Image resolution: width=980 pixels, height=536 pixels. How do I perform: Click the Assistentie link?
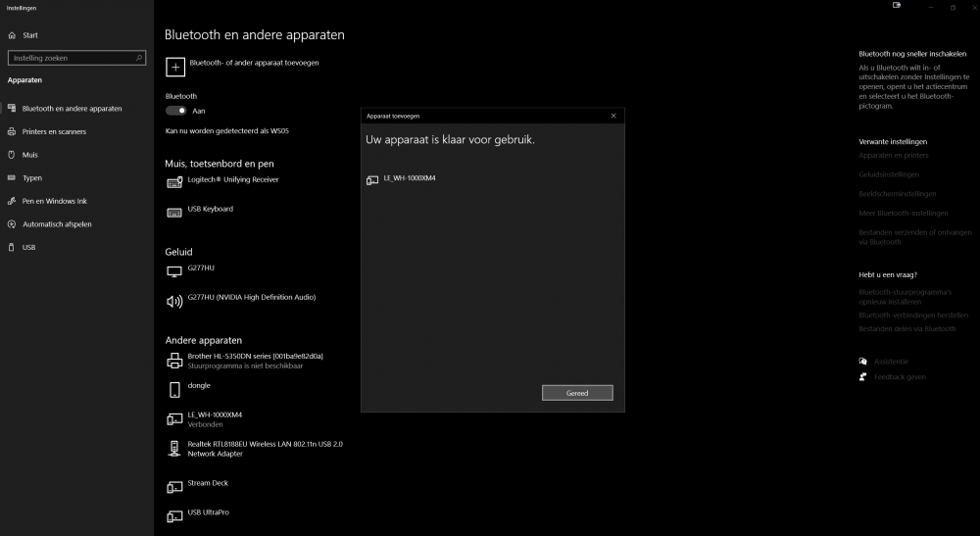click(x=891, y=362)
